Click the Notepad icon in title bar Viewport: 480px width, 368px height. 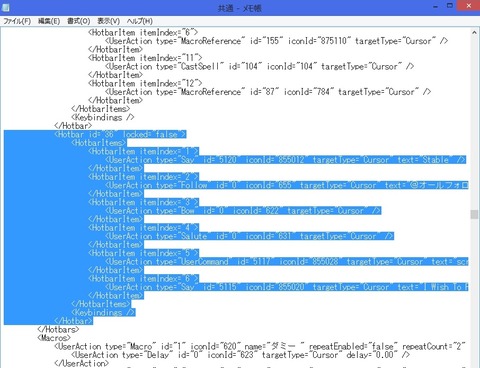pos(6,7)
